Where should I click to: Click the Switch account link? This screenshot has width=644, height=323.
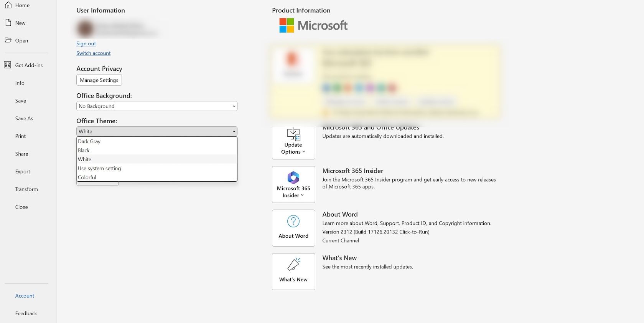click(93, 53)
